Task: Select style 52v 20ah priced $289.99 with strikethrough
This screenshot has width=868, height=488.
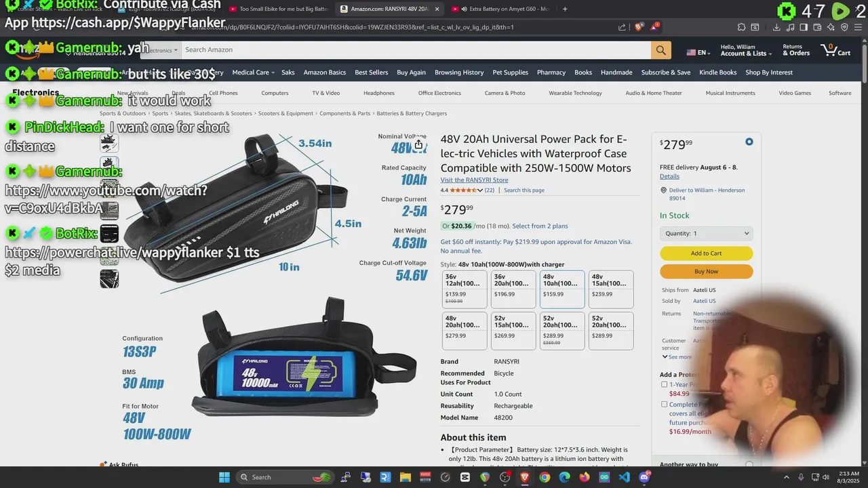Action: 562,331
